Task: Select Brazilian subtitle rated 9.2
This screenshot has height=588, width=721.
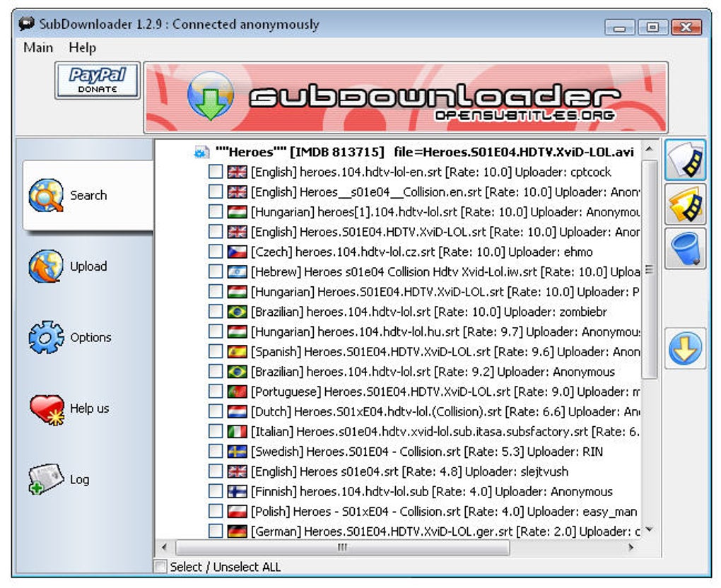Action: coord(433,372)
